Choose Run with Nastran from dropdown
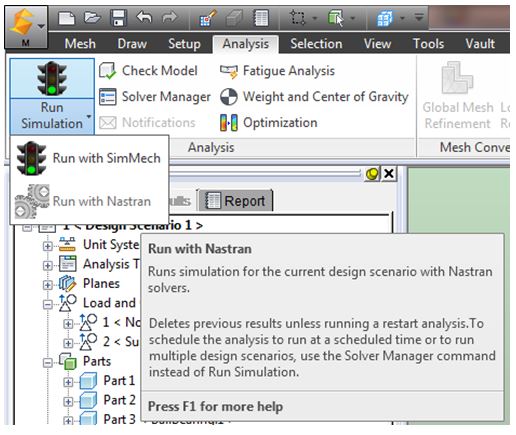This screenshot has height=435, width=516. pos(89,201)
